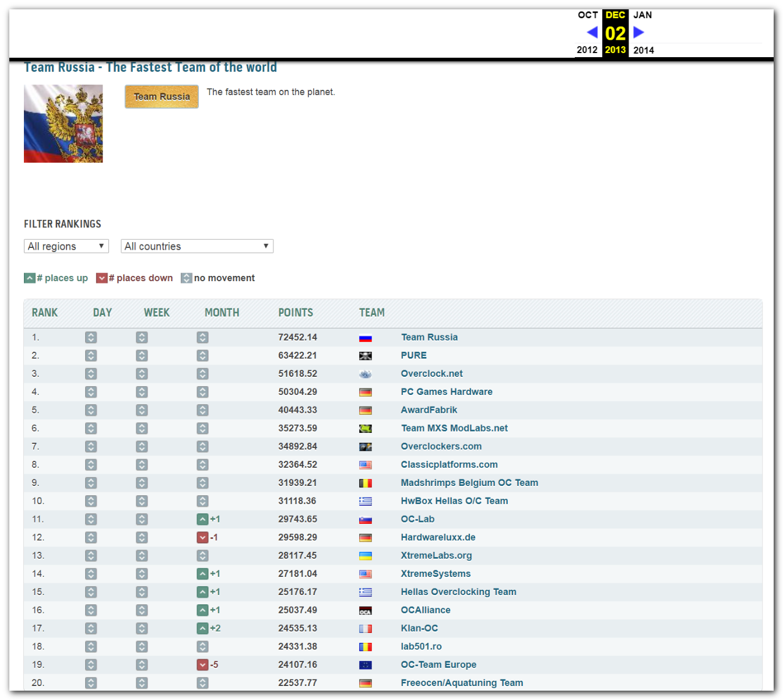Open PC Games Hardware team link

(x=447, y=391)
